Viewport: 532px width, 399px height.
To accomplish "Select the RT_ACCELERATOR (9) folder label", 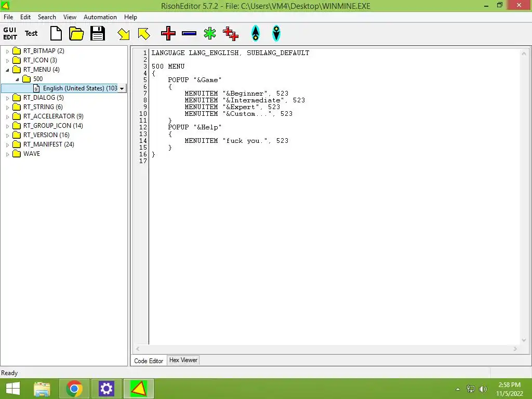I will pos(54,116).
